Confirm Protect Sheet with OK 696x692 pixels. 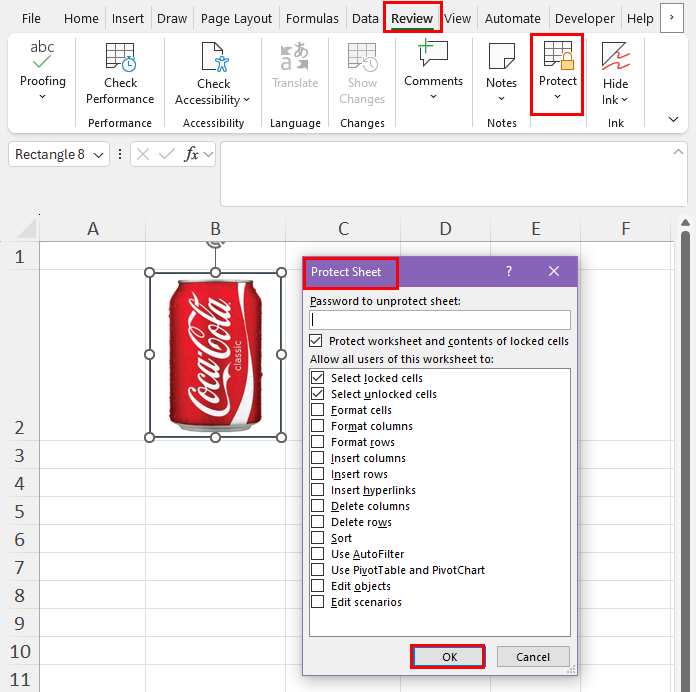click(448, 656)
